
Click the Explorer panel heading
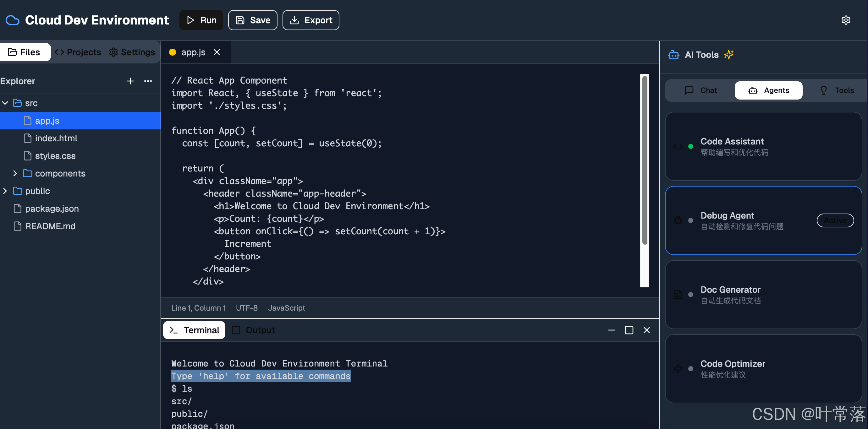[18, 81]
